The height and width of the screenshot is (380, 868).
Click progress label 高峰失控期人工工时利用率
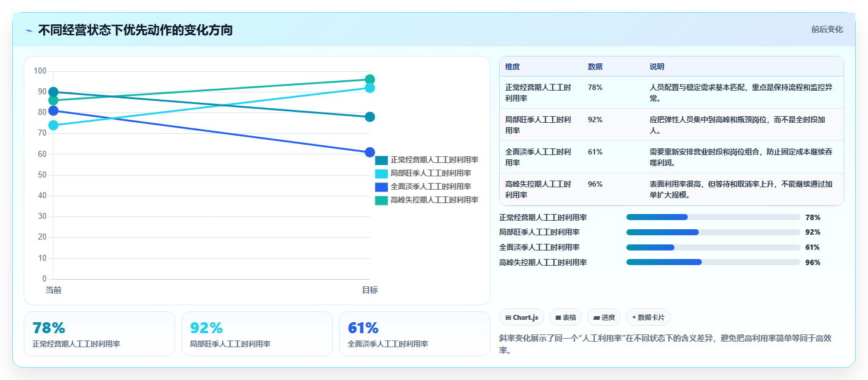(543, 263)
